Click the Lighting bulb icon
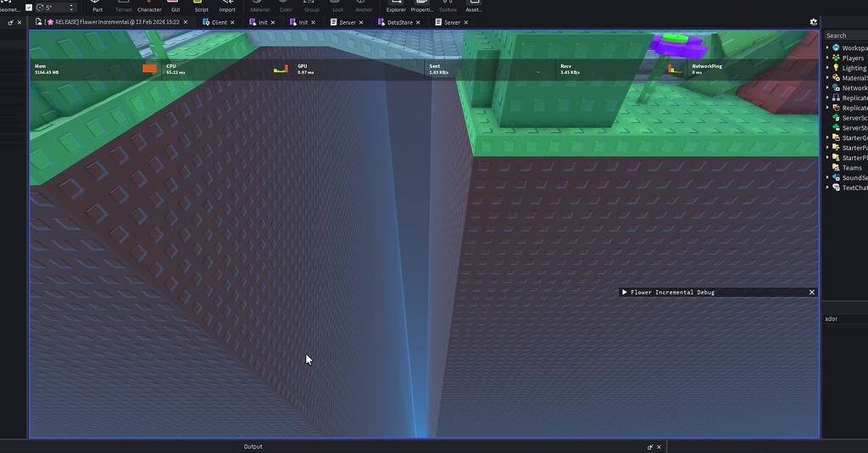This screenshot has width=868, height=453. [x=836, y=68]
